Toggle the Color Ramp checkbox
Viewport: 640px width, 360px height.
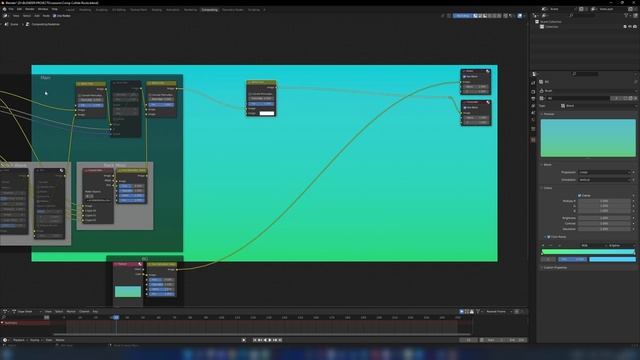point(549,237)
